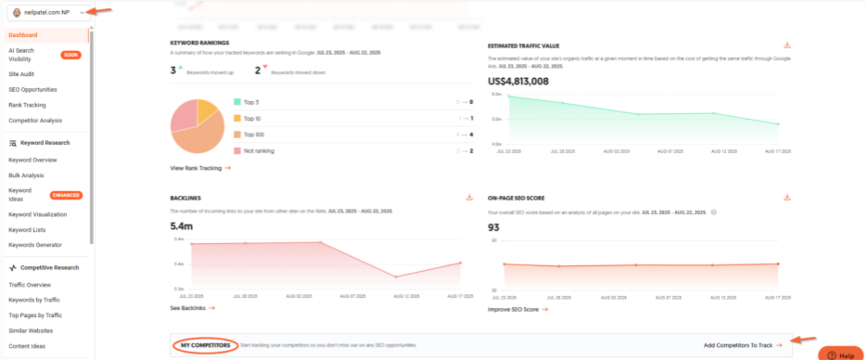Image resolution: width=868 pixels, height=360 pixels.
Task: Follow the See Backlinks link
Action: 193,308
